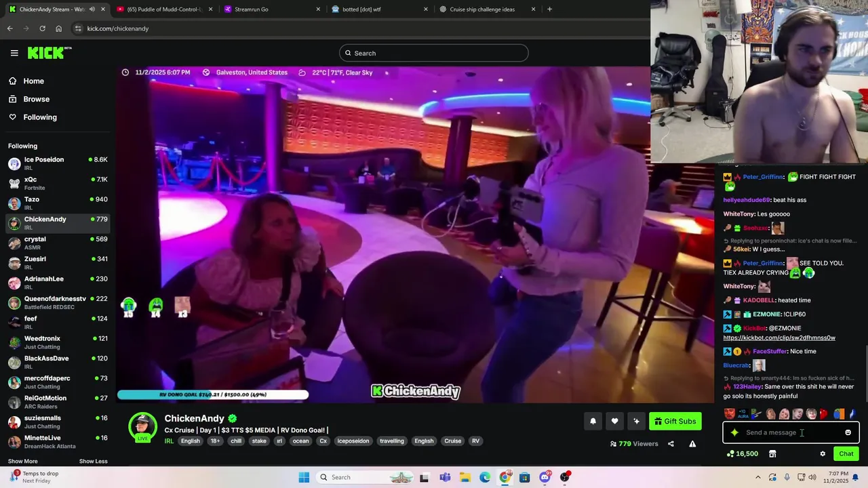Reload the current page
This screenshot has width=868, height=488.
(x=42, y=28)
